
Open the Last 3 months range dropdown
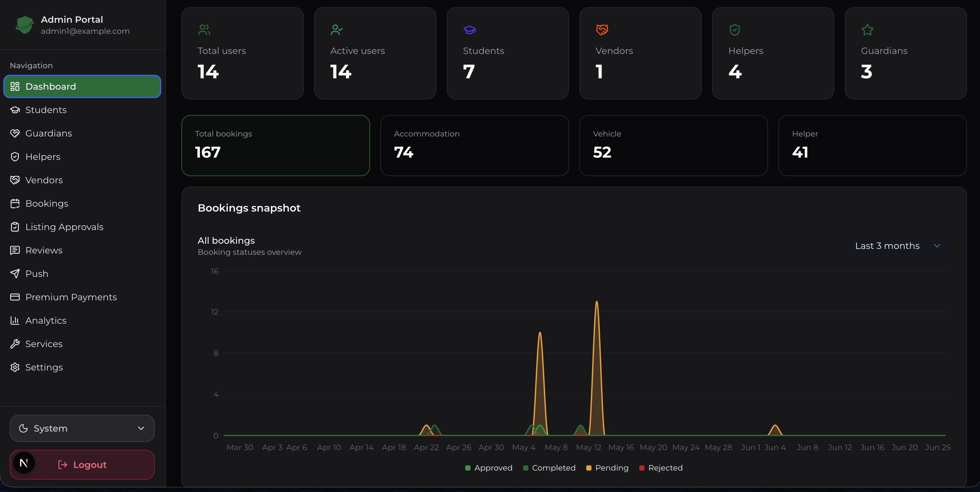(897, 246)
